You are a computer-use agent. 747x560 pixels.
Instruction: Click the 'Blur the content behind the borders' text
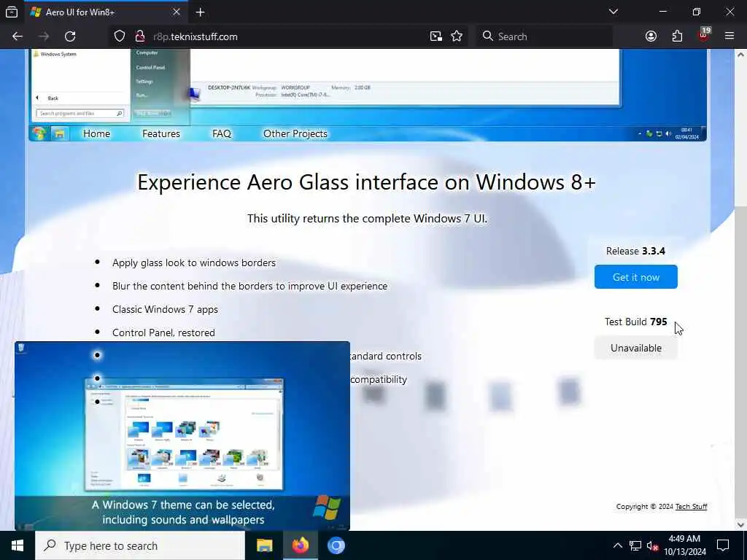[x=249, y=286]
